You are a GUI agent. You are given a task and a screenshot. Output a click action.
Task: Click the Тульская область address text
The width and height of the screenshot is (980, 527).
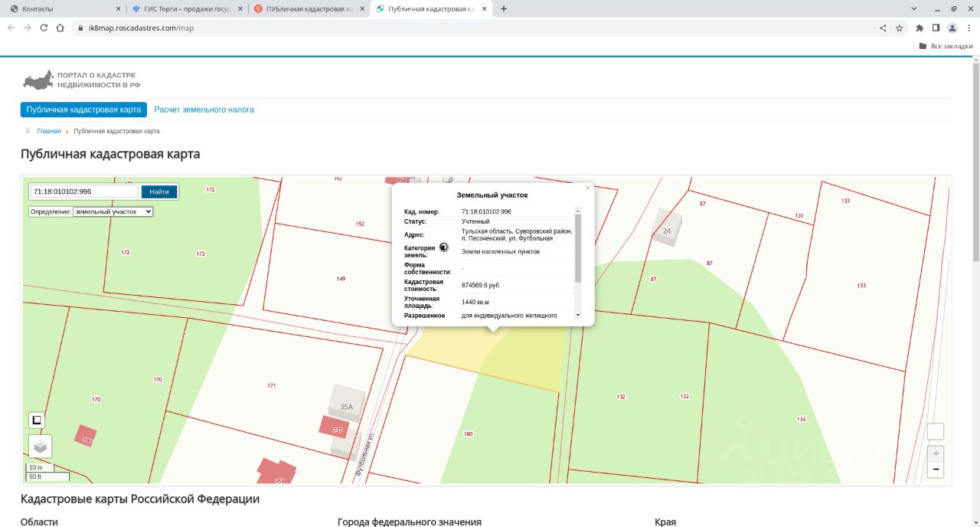(517, 234)
